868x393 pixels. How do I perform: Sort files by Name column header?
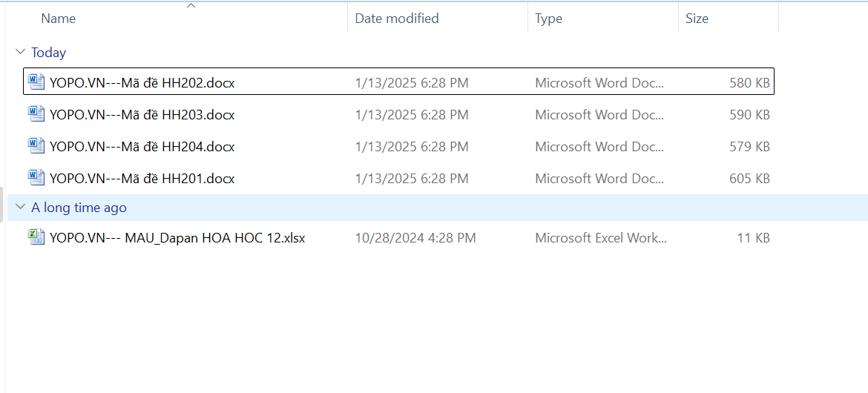click(x=59, y=19)
